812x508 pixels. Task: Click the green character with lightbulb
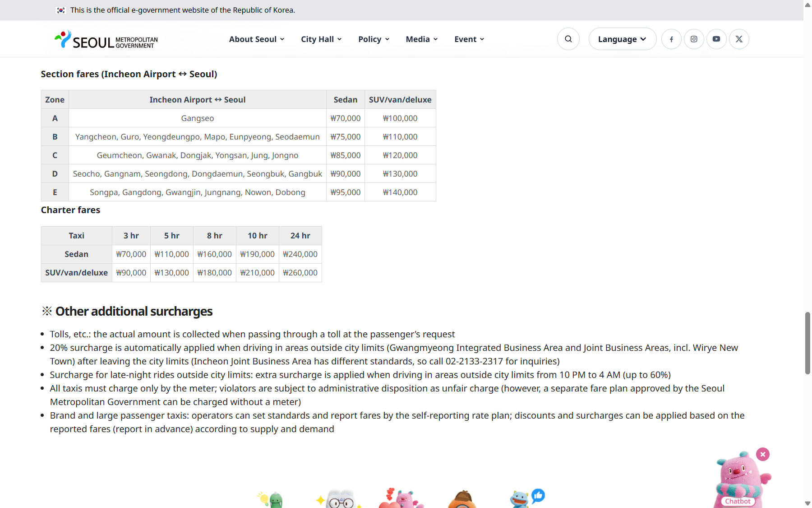tap(271, 499)
